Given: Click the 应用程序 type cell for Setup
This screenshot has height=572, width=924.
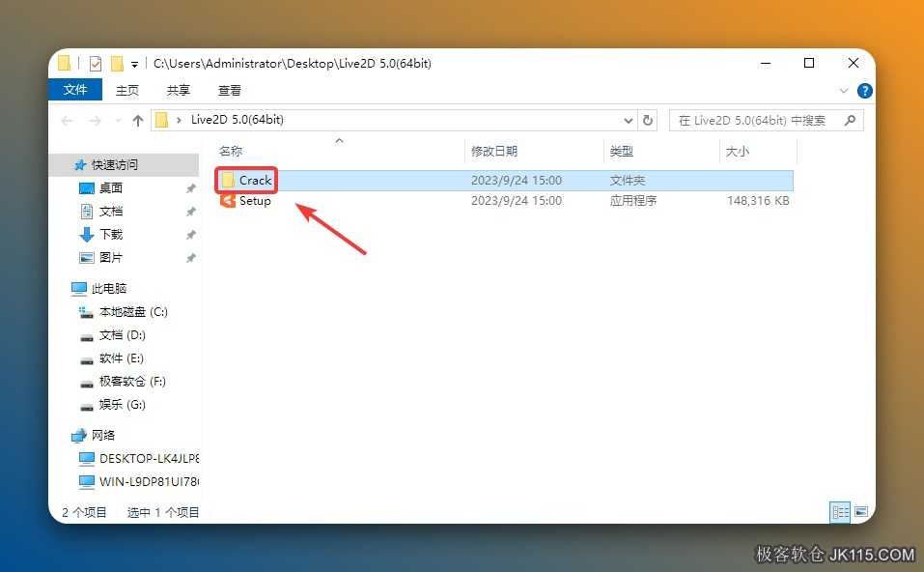Looking at the screenshot, I should pyautogui.click(x=632, y=201).
